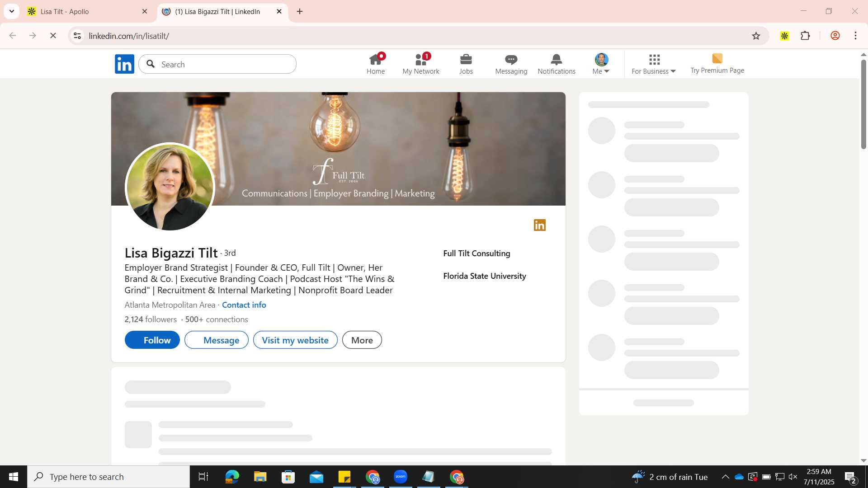Open the More actions button
868x488 pixels.
pyautogui.click(x=362, y=340)
